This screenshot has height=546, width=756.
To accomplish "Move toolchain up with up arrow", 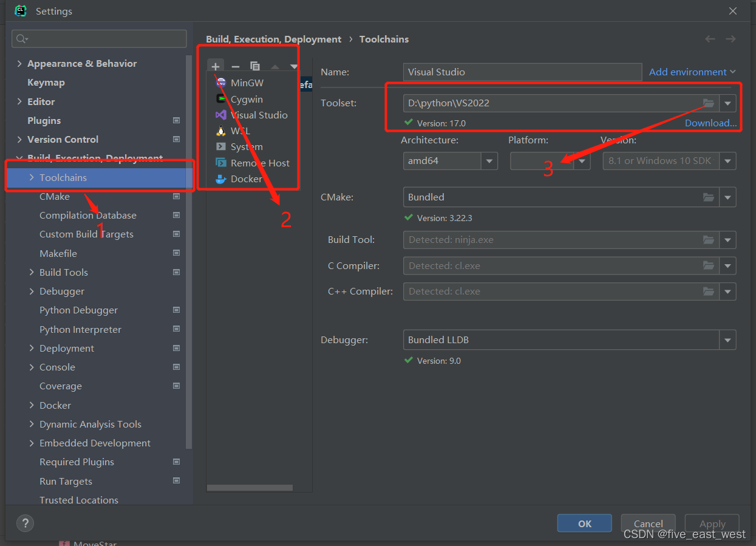I will [x=275, y=67].
